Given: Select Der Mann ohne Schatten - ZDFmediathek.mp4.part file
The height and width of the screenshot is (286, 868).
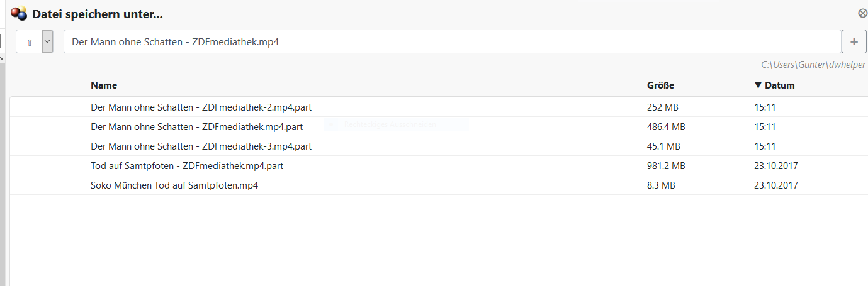Looking at the screenshot, I should [196, 127].
